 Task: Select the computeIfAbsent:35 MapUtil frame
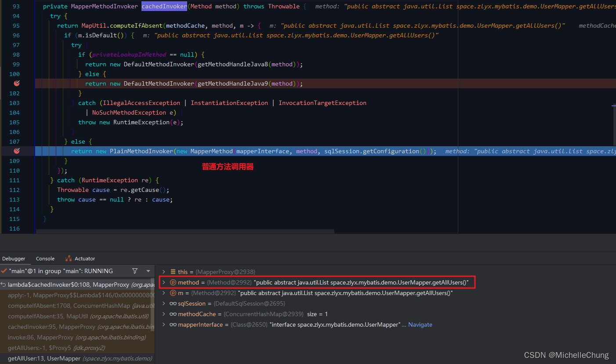coord(77,316)
